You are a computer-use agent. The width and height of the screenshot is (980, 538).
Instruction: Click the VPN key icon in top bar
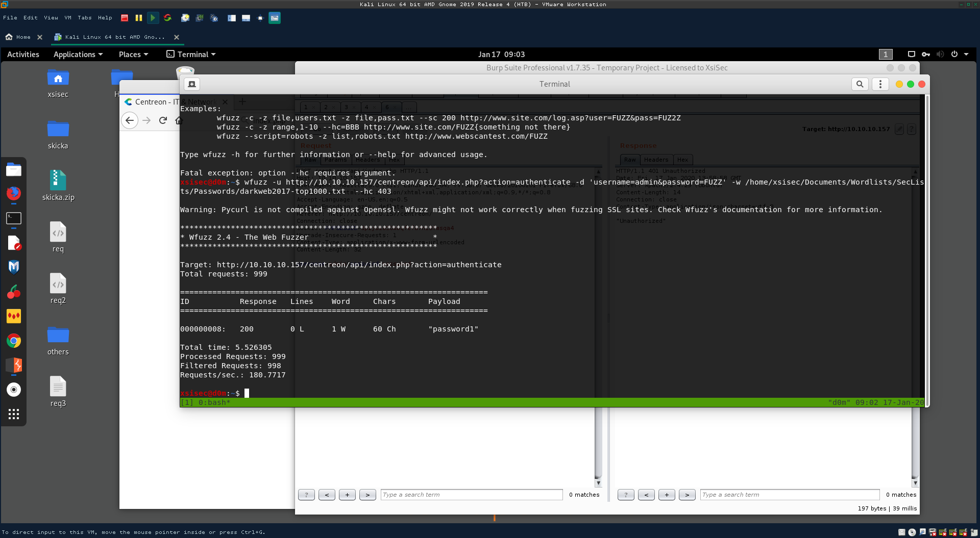tap(925, 54)
